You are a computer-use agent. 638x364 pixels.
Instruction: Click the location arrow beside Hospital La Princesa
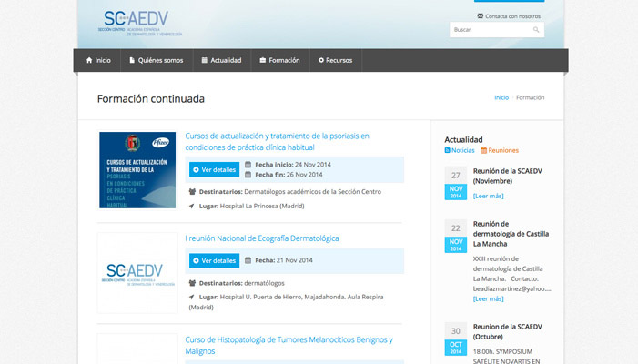click(x=192, y=206)
